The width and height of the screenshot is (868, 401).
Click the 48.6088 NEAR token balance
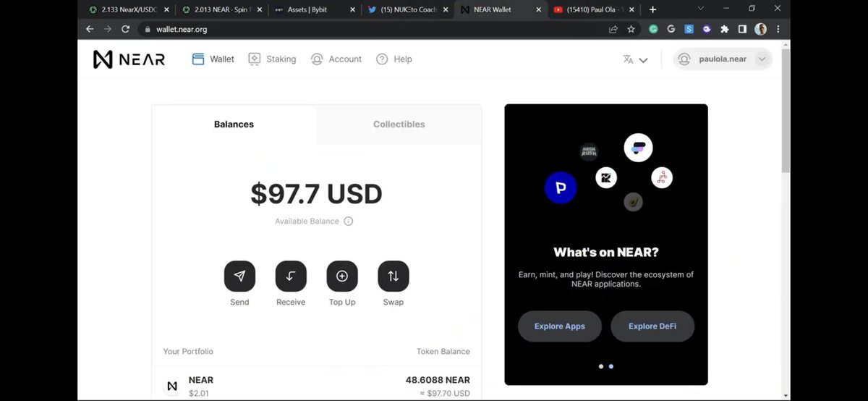438,380
